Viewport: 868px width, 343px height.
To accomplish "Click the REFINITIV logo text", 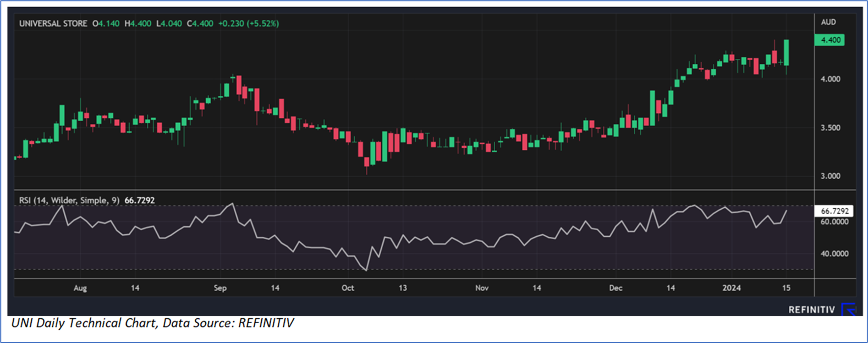I will 812,310.
